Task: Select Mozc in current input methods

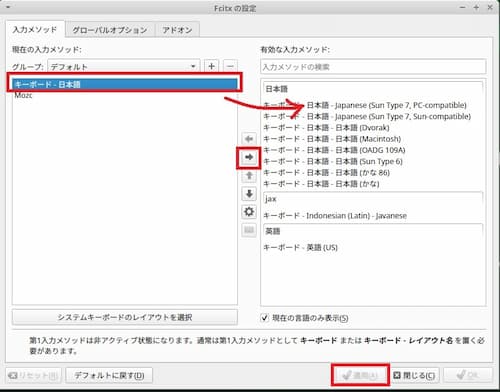Action: point(125,95)
